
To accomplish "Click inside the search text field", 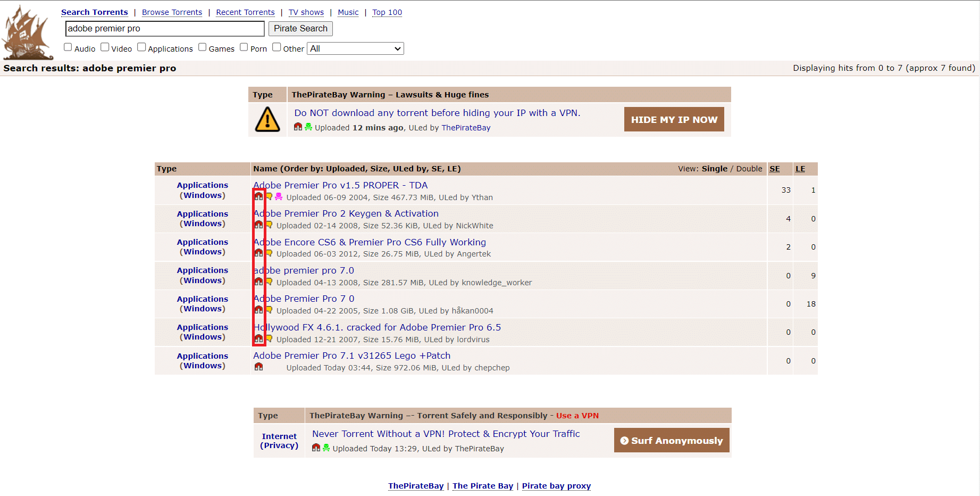I will pos(165,29).
